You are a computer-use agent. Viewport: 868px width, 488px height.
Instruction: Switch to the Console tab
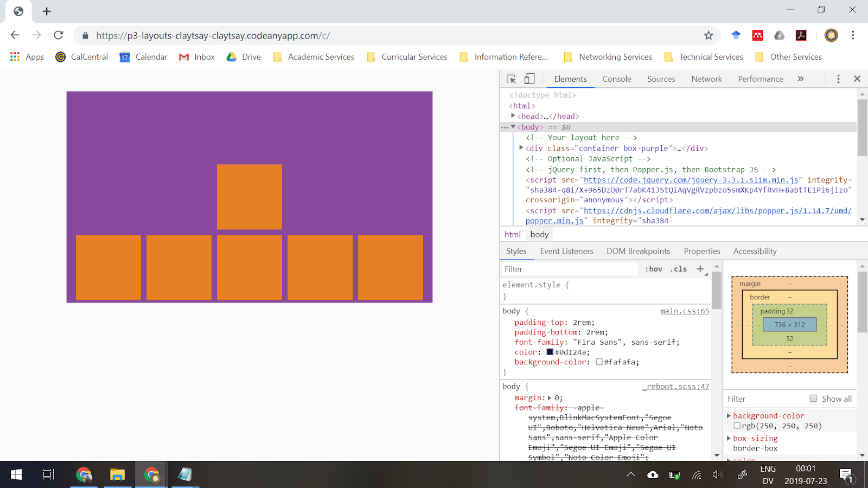pos(617,79)
